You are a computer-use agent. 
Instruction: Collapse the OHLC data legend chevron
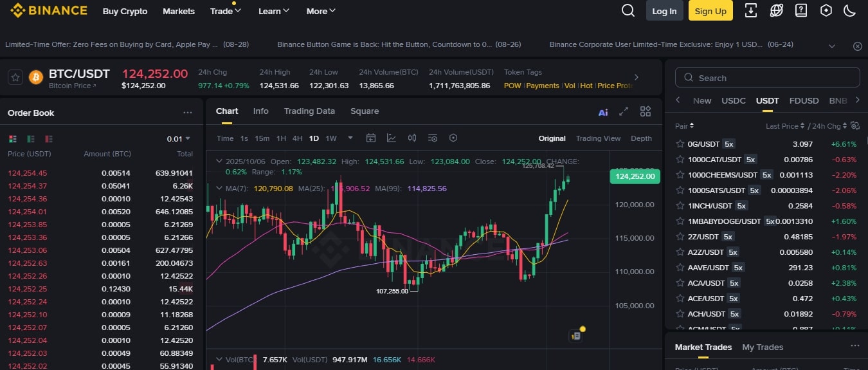click(x=219, y=162)
